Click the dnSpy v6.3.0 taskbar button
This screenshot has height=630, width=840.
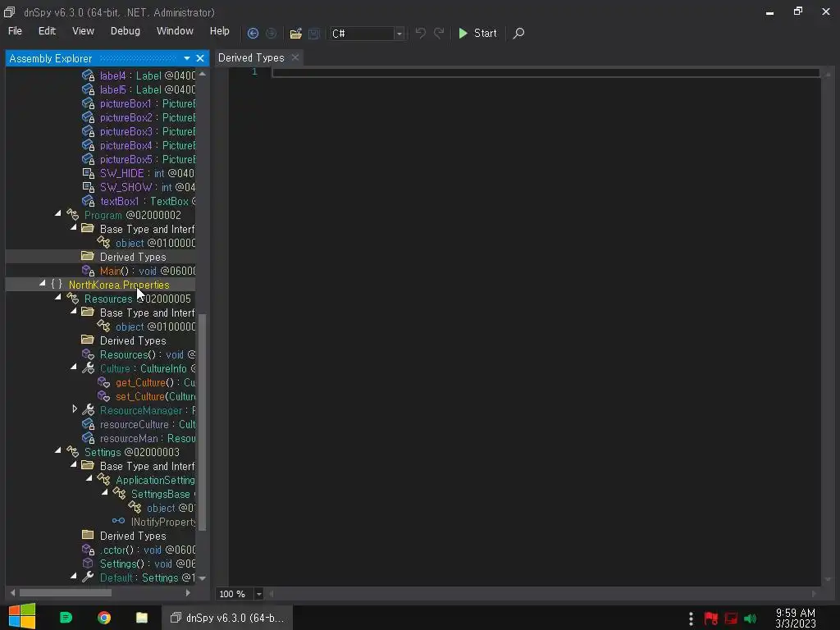coord(227,618)
